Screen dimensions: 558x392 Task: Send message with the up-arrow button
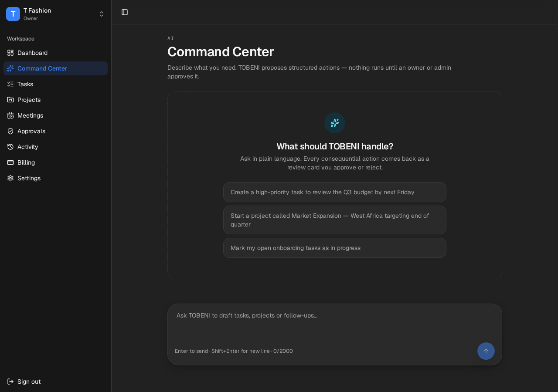(486, 351)
